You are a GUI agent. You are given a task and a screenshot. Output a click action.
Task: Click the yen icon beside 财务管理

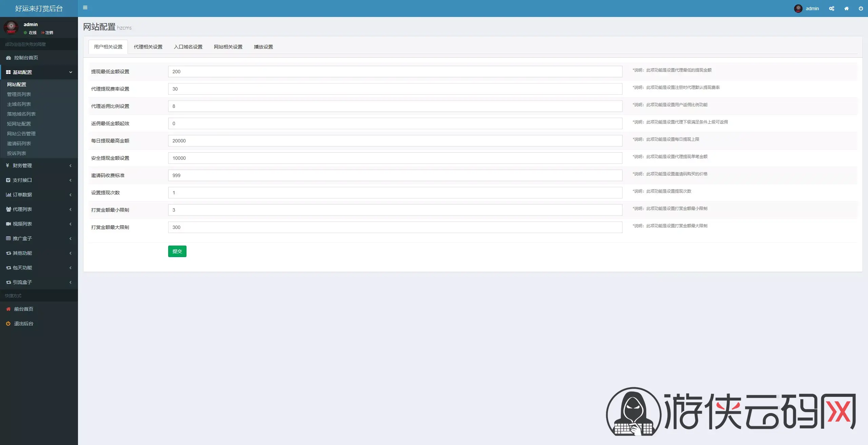[7, 166]
